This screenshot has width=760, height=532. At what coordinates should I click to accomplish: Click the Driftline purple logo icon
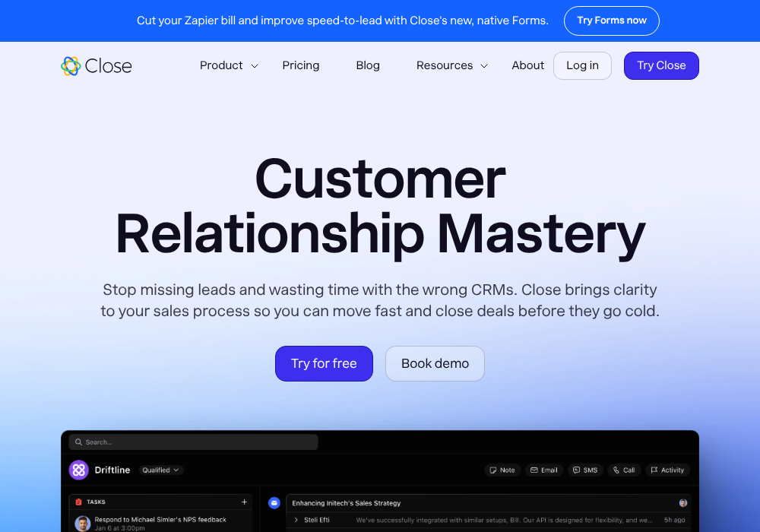pyautogui.click(x=79, y=470)
